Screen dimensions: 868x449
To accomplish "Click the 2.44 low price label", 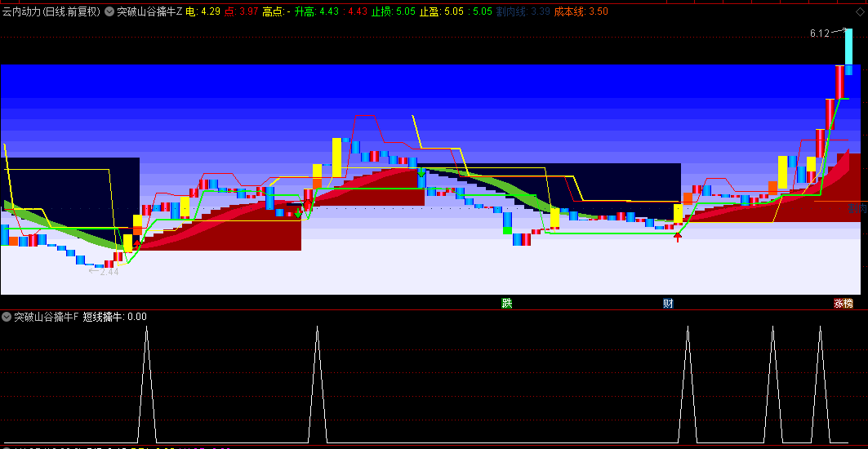I will click(109, 272).
